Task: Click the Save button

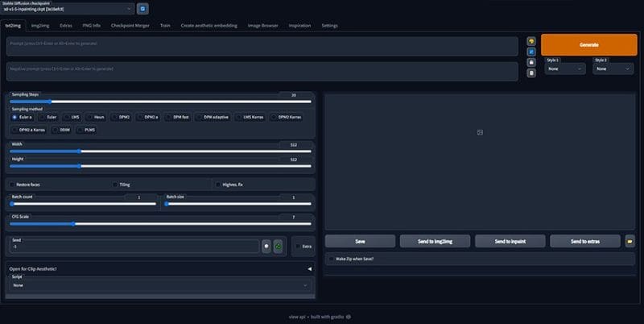Action: point(360,241)
